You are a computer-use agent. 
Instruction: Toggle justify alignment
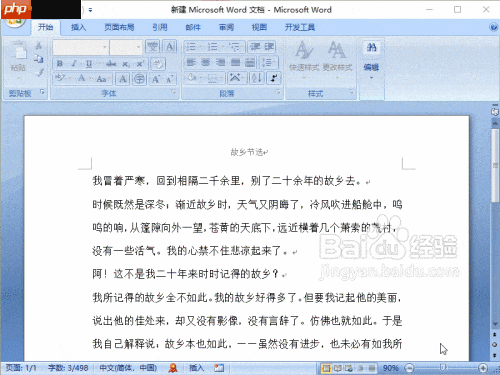235,62
